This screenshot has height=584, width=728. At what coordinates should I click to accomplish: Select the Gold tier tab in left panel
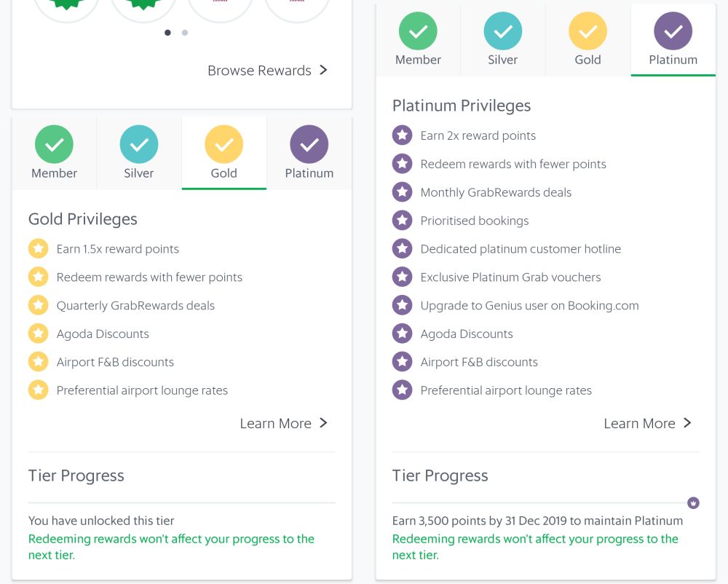(223, 153)
